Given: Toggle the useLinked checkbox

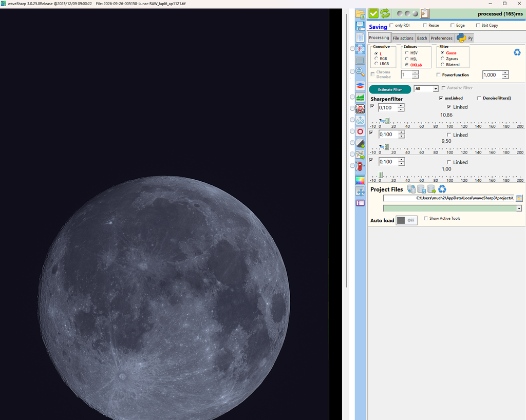Looking at the screenshot, I should [441, 98].
